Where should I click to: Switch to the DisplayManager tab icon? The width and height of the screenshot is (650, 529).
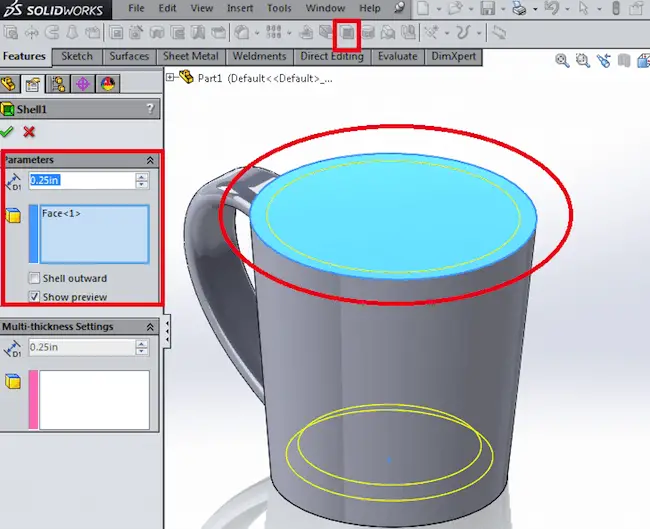(107, 84)
